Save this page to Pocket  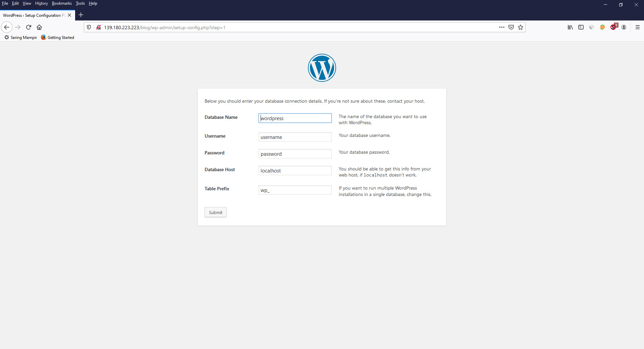tap(511, 27)
